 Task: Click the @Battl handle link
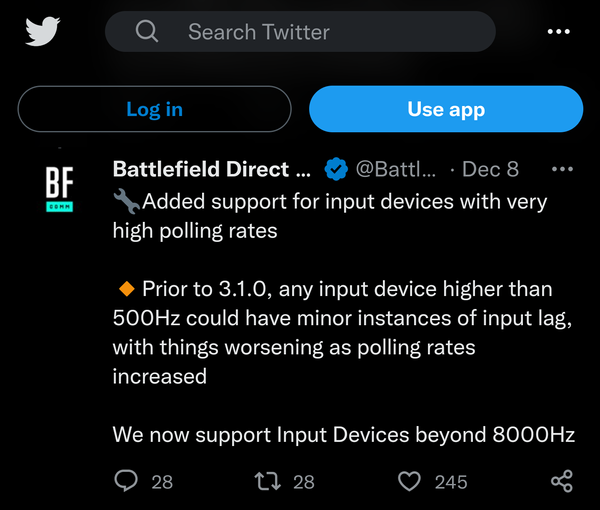pos(396,169)
